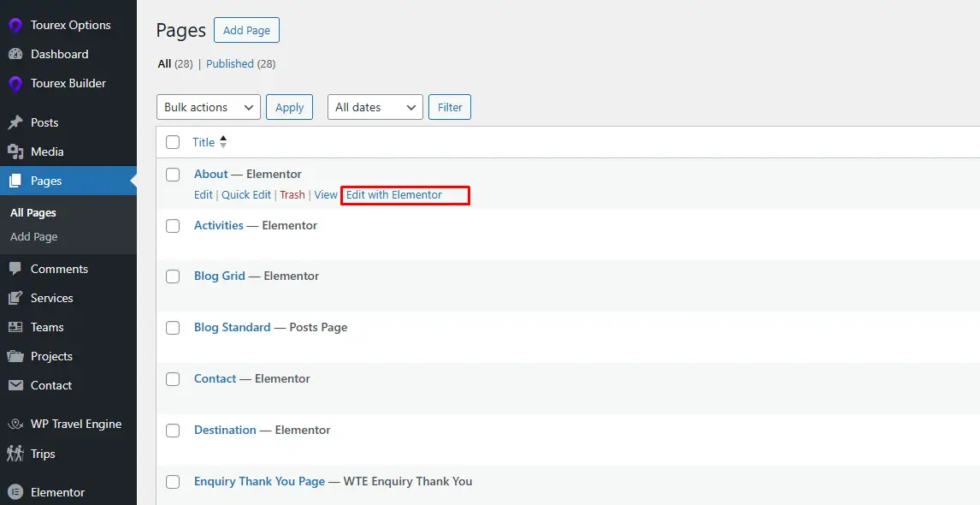Click the Comments speech bubble icon
The width and height of the screenshot is (980, 505).
15,269
